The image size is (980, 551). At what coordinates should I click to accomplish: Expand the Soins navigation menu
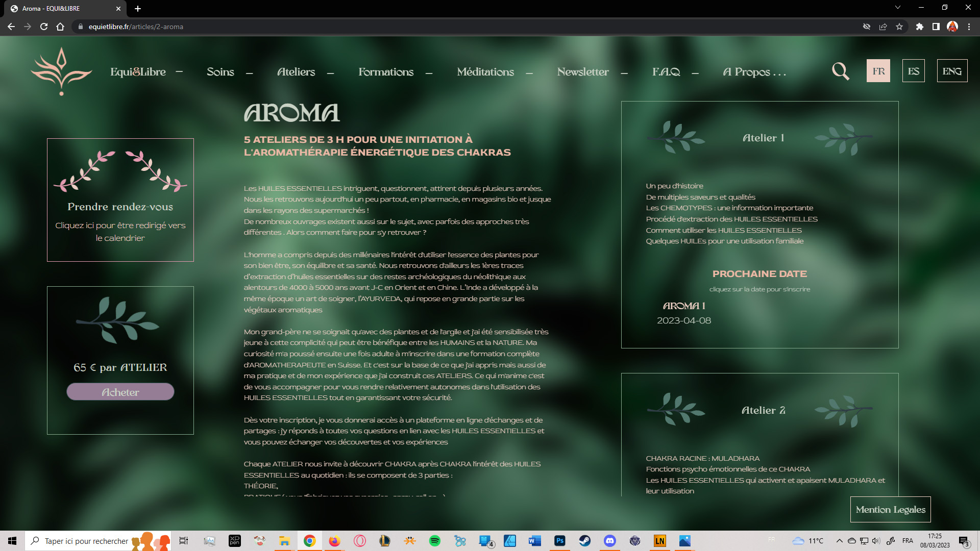pos(220,72)
